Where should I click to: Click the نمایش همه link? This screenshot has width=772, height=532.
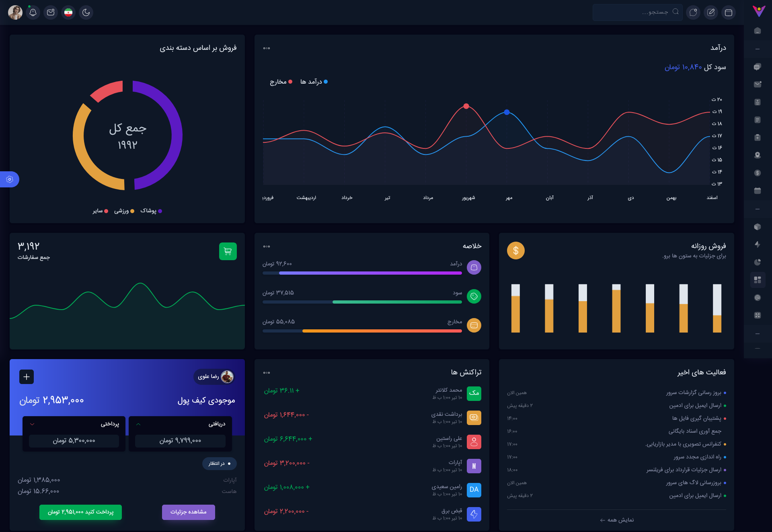point(616,520)
